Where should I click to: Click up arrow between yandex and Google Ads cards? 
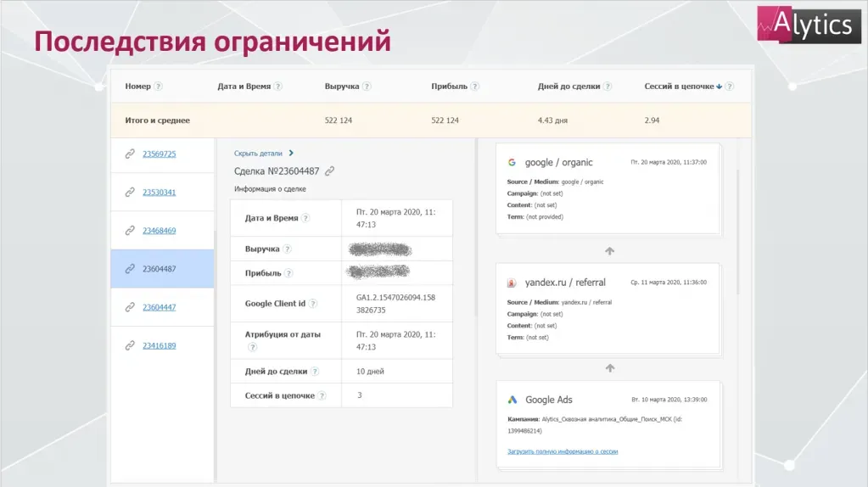pyautogui.click(x=609, y=368)
